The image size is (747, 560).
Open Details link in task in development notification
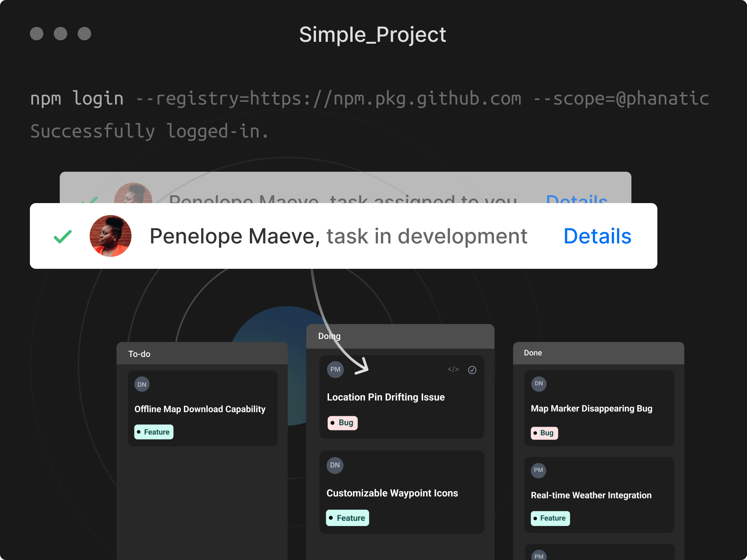597,236
